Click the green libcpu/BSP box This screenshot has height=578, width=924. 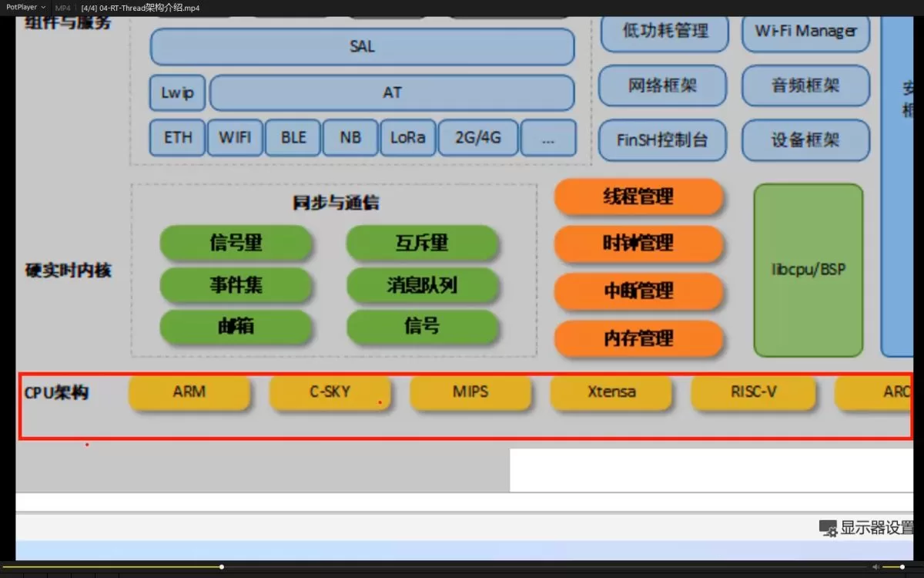tap(808, 271)
